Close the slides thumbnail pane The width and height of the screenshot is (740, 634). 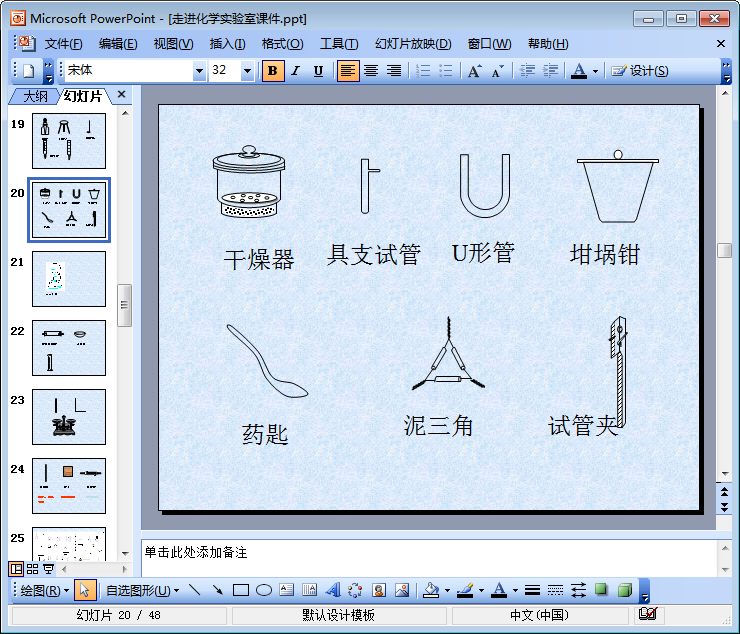tap(121, 94)
